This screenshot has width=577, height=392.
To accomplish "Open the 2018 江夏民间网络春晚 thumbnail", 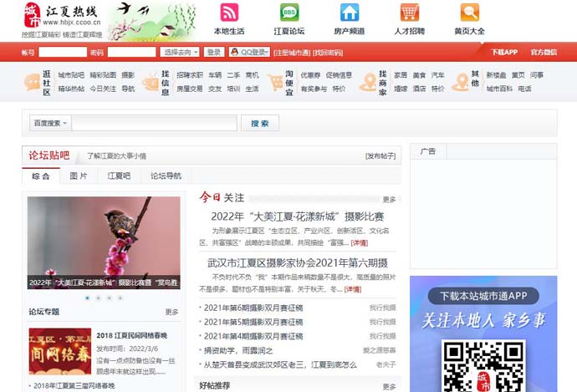I will 60,351.
